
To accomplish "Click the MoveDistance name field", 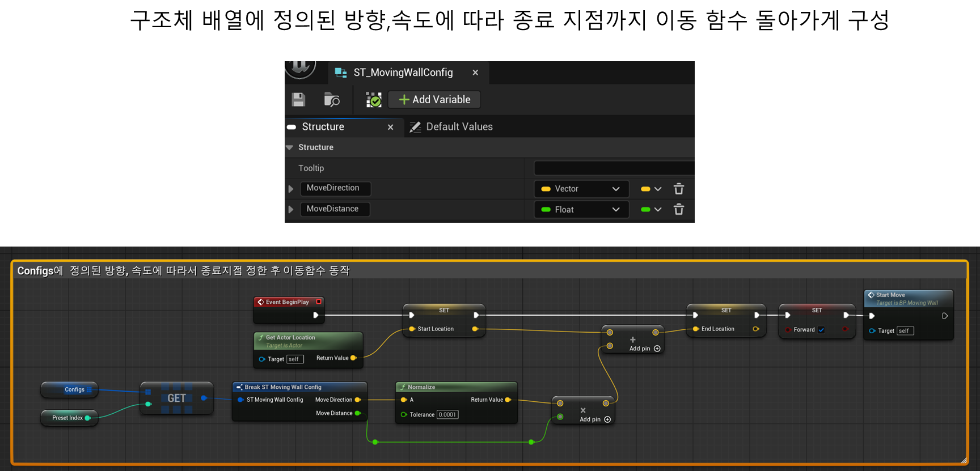I will [335, 209].
